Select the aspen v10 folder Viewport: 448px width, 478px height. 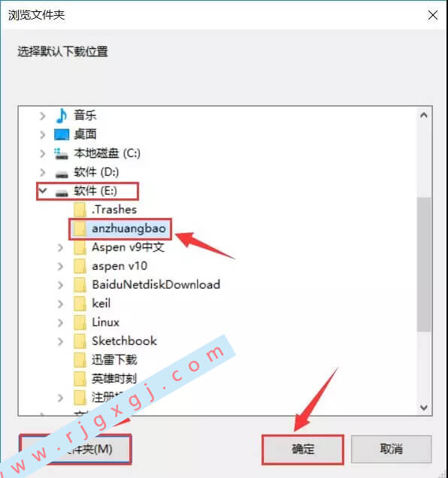[120, 266]
